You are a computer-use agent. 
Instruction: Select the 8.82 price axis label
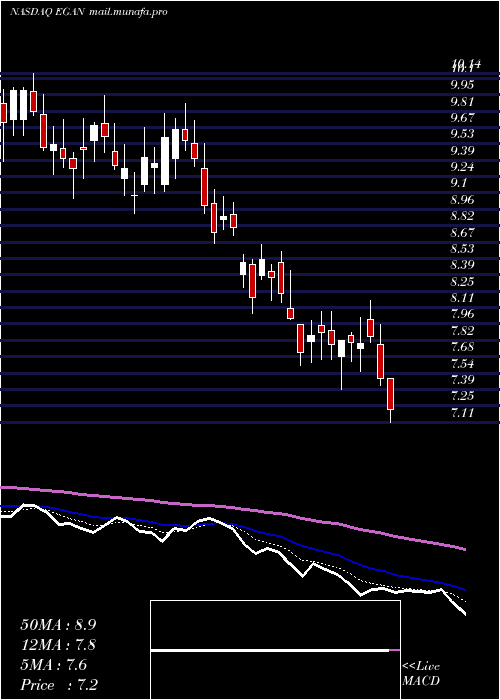coord(463,216)
